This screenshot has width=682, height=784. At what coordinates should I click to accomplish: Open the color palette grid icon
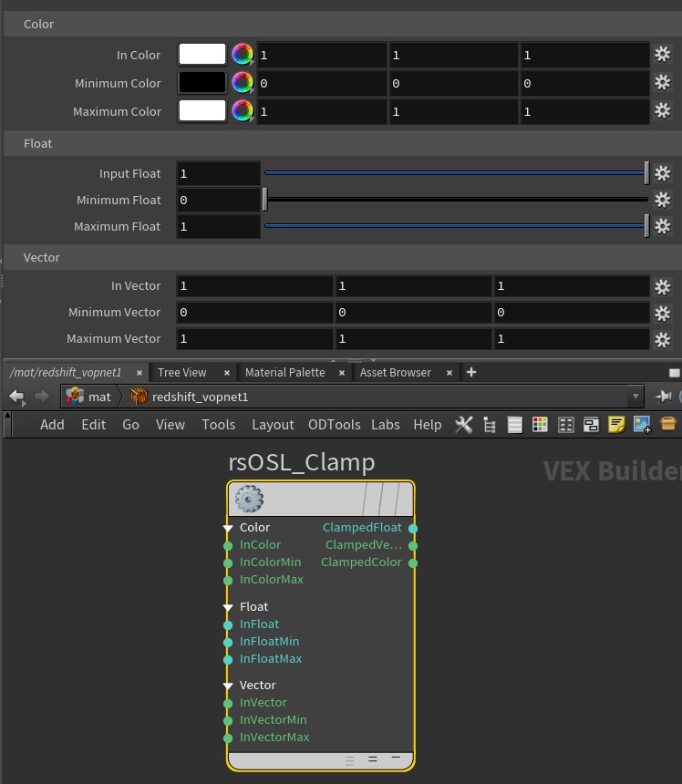pyautogui.click(x=540, y=425)
